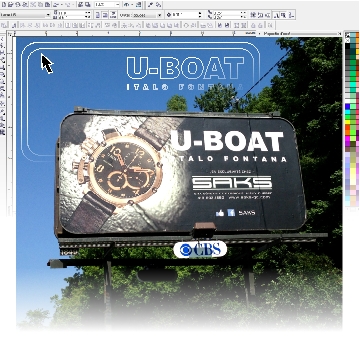This screenshot has width=360, height=360.
Task: Open the drawing units dropdown
Action: coord(160,15)
